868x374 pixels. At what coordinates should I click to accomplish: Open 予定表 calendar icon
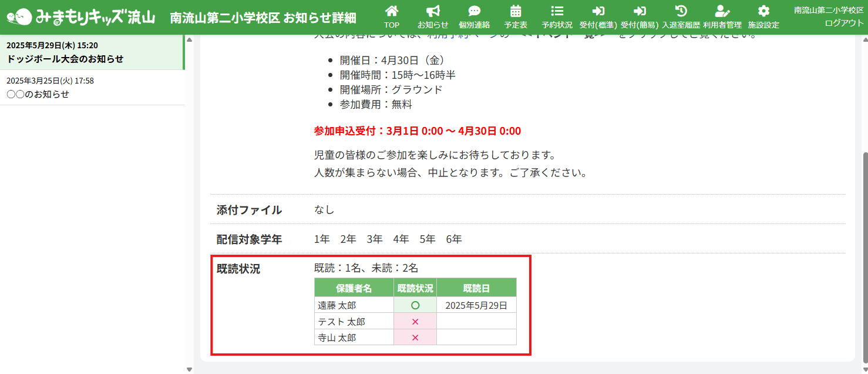[516, 11]
